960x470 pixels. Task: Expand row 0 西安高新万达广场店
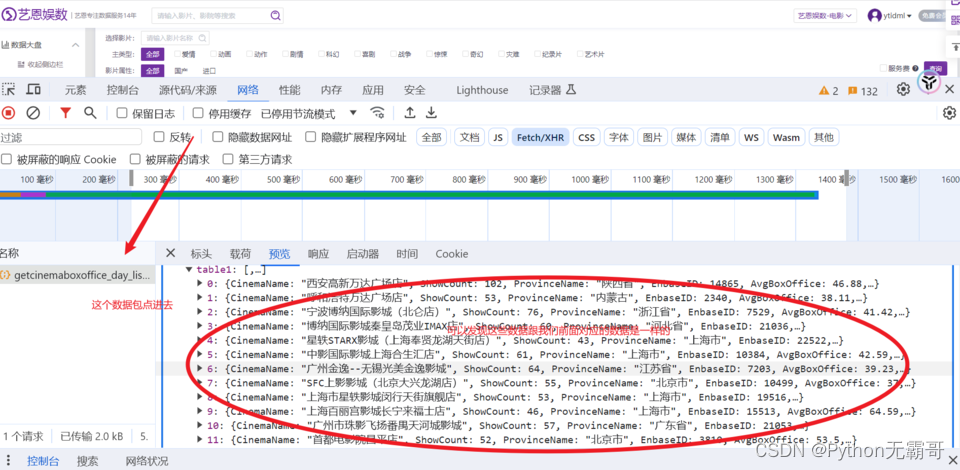point(200,283)
